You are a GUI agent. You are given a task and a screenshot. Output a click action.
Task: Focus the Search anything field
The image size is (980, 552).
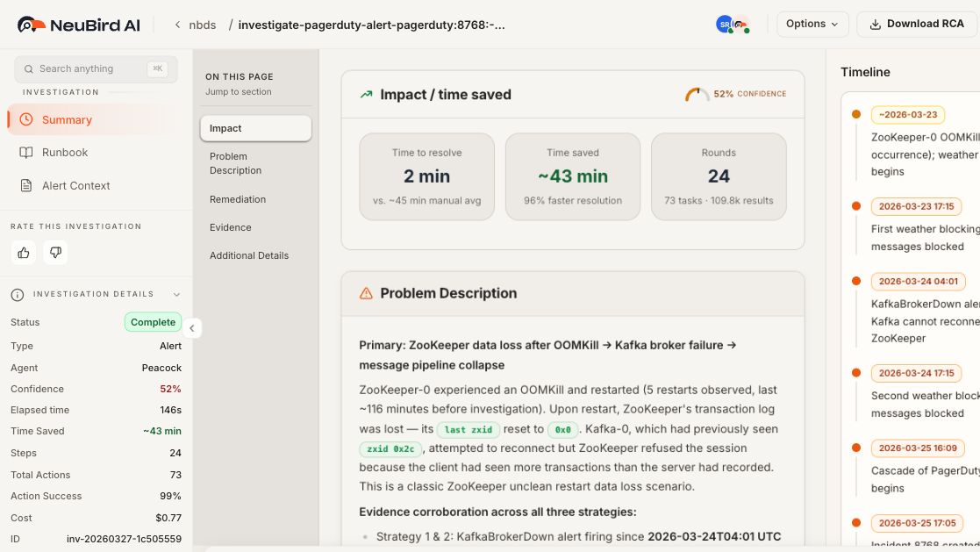(x=96, y=68)
